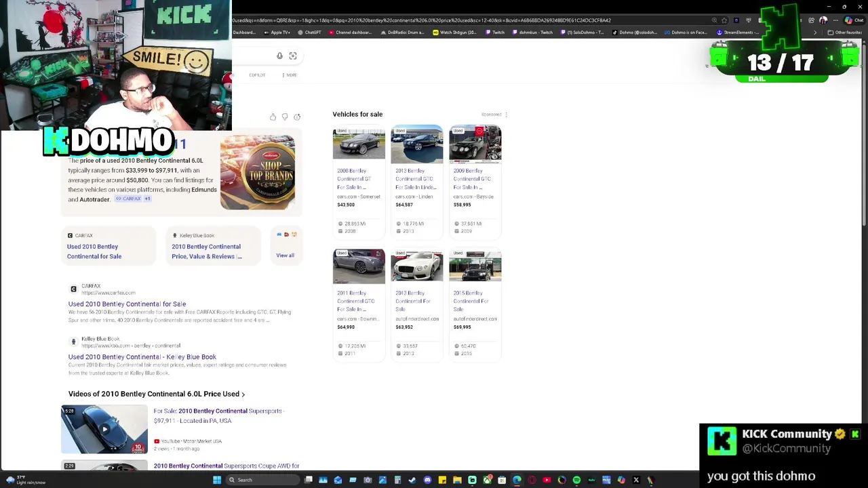This screenshot has height=488, width=868.
Task: Dislike the answer with thumbs down icon
Action: [x=285, y=117]
